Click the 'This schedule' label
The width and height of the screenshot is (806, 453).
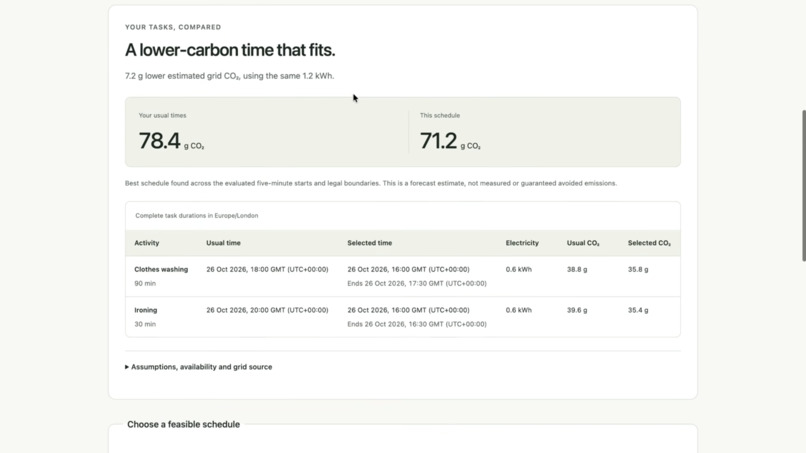pyautogui.click(x=439, y=115)
